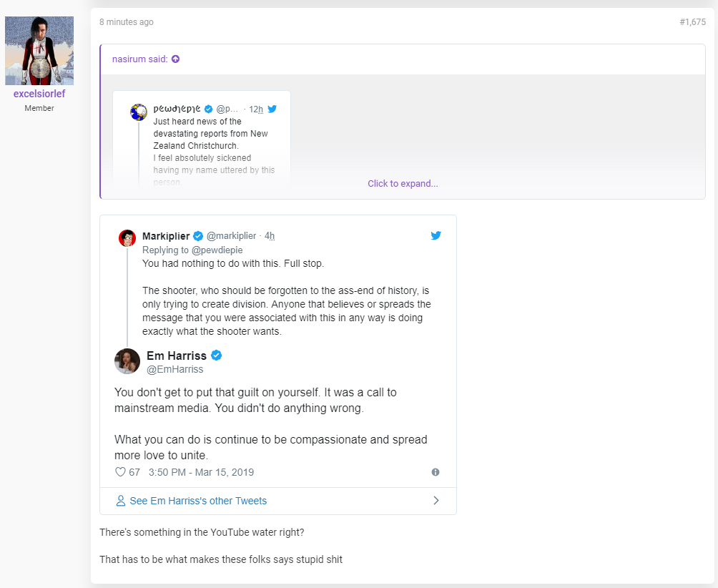Click the Twitter bird icon in pewdiepie quote
Image resolution: width=718 pixels, height=588 pixels.
[x=272, y=109]
